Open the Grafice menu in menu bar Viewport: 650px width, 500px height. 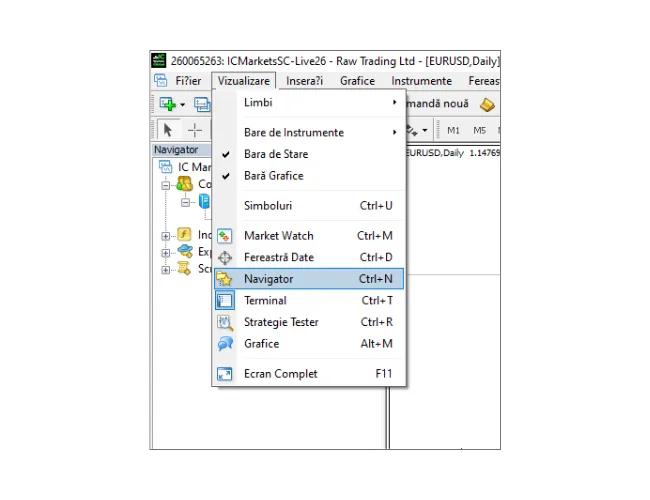[x=357, y=81]
